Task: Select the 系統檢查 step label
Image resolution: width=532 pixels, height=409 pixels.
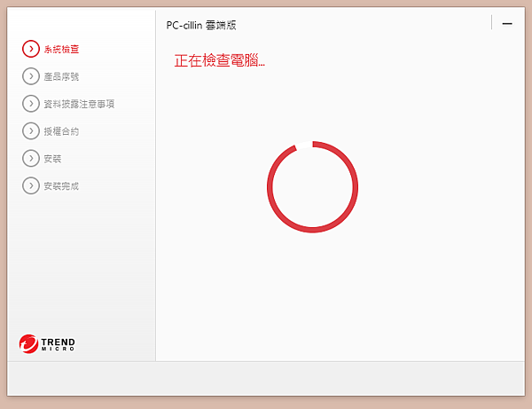Action: point(61,50)
